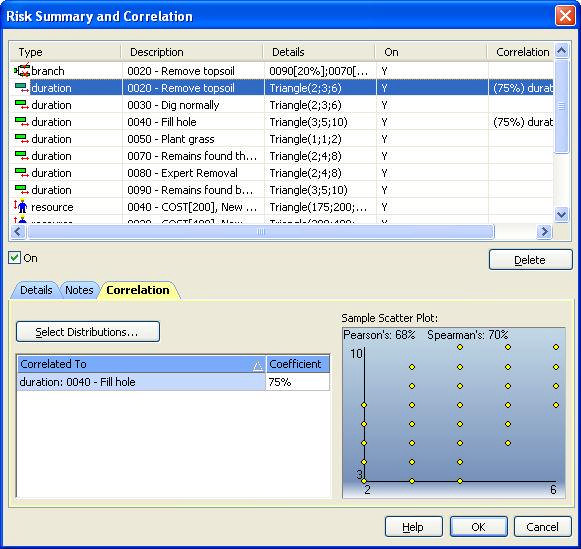Close the Risk Summary and Correlation dialog
Screen dimensions: 581x549
point(565,16)
